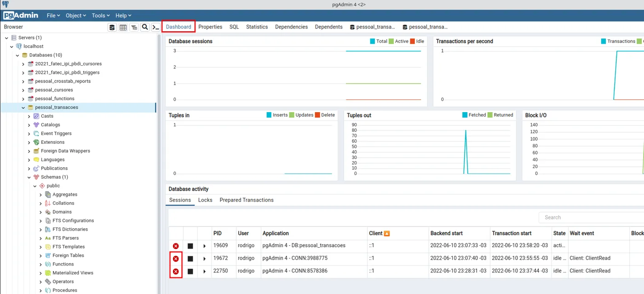Select the Materialized Views tree item
Screen dimensions: 644x294
coord(73,273)
